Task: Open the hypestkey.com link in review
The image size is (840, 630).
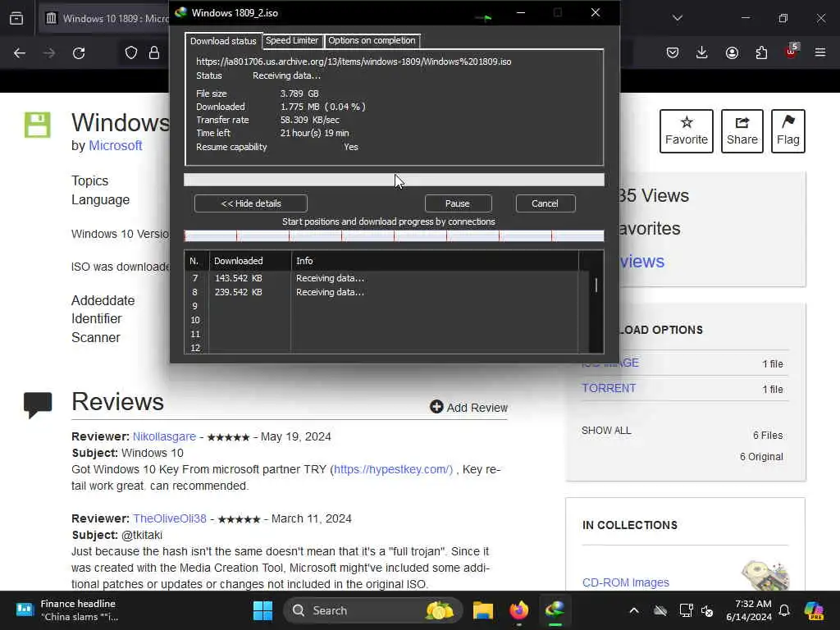Action: coord(393,469)
